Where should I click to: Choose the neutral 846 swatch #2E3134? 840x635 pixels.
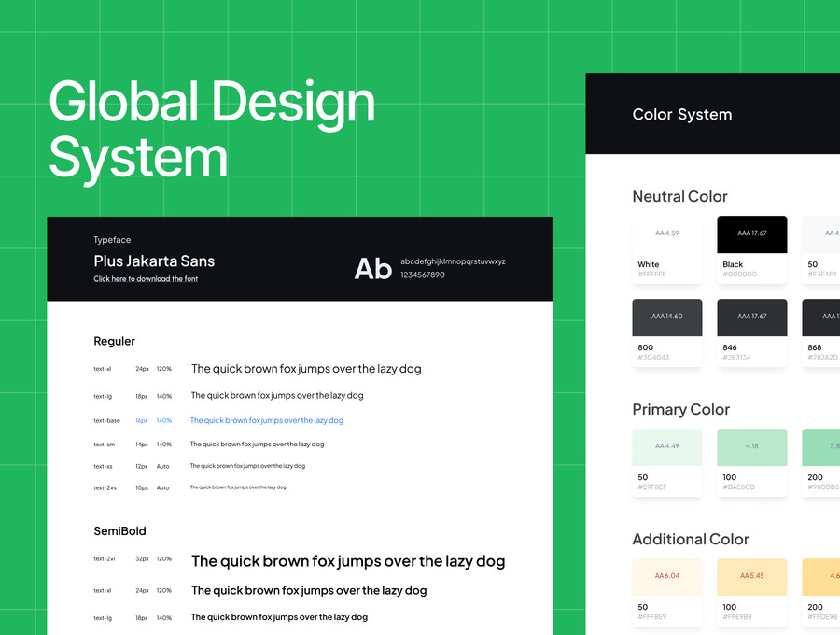[x=752, y=332]
